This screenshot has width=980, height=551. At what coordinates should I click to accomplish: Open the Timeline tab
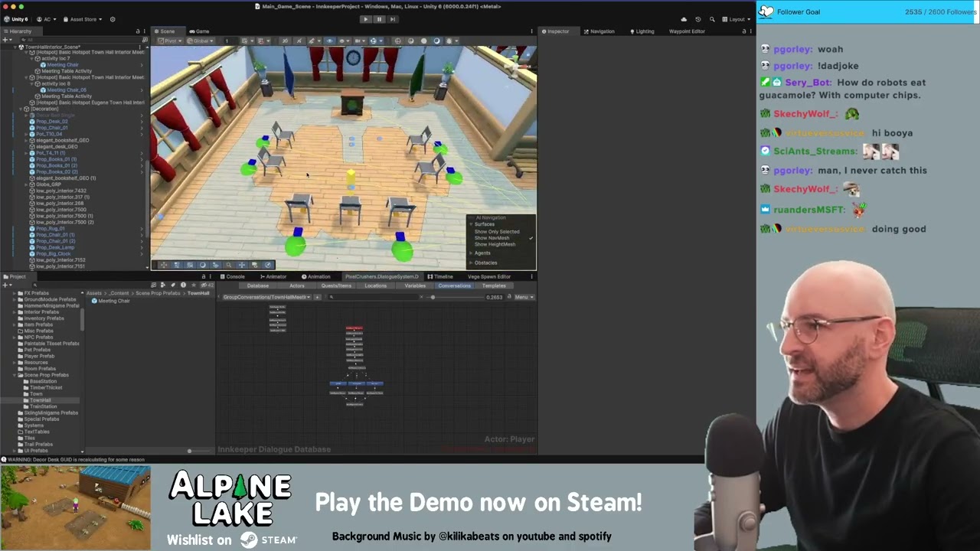[441, 276]
